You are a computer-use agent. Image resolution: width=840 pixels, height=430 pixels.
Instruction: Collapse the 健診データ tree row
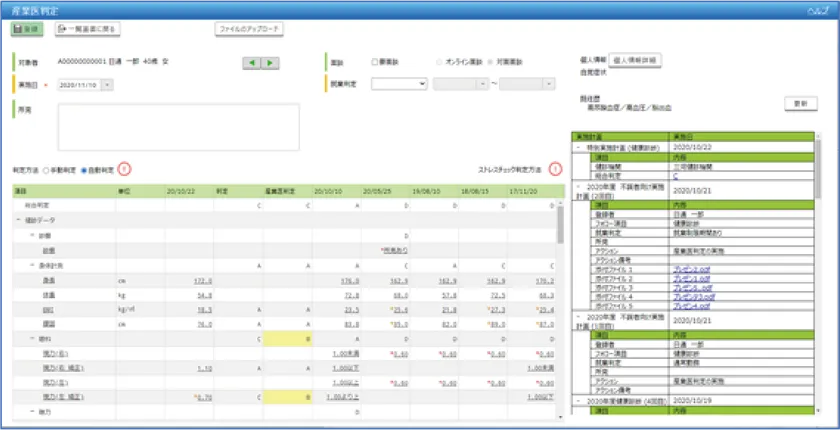point(19,219)
